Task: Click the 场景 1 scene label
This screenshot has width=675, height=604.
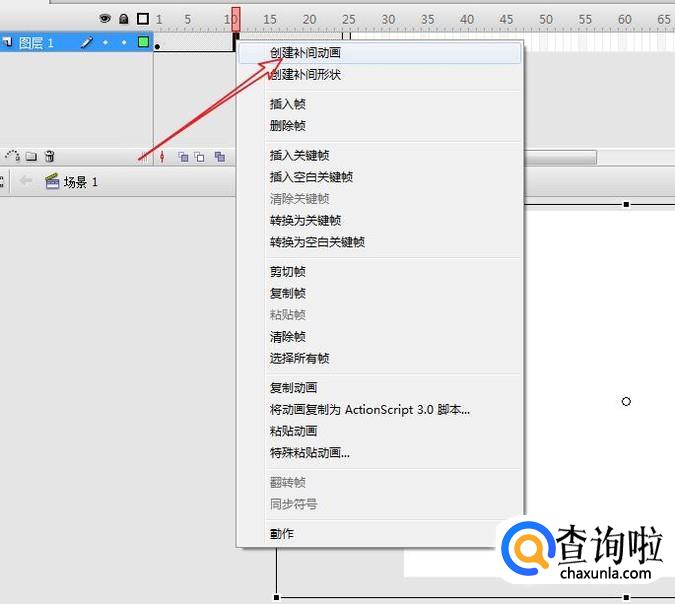Action: tap(81, 182)
